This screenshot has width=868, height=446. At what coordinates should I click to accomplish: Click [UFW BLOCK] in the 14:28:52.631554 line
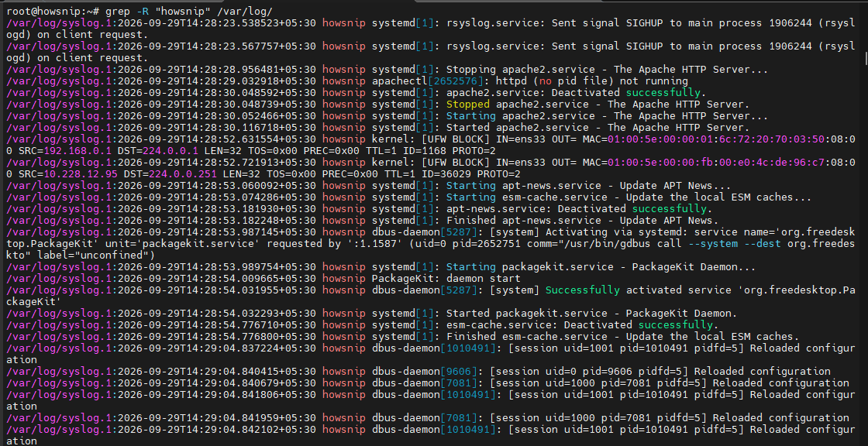pyautogui.click(x=456, y=139)
